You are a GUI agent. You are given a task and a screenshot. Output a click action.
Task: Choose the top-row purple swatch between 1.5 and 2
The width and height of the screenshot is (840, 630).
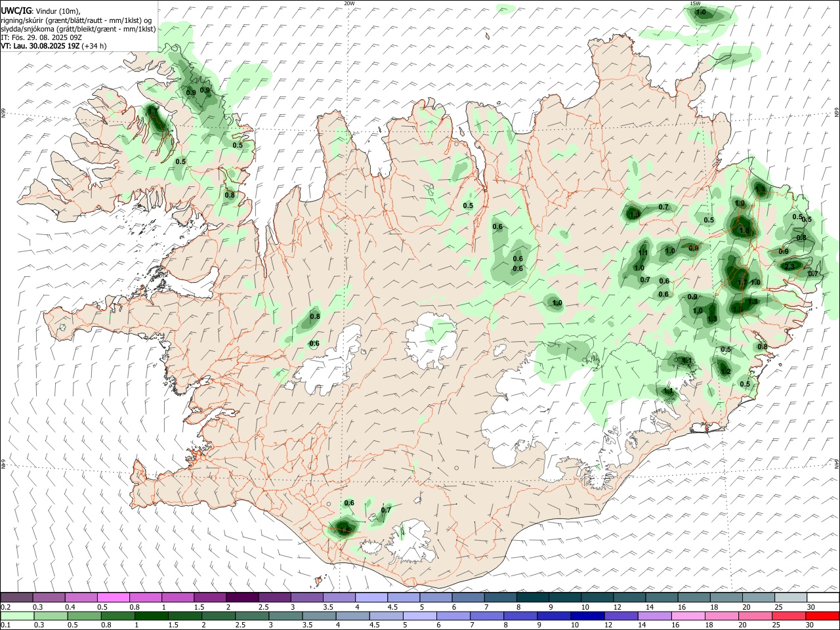click(x=210, y=597)
